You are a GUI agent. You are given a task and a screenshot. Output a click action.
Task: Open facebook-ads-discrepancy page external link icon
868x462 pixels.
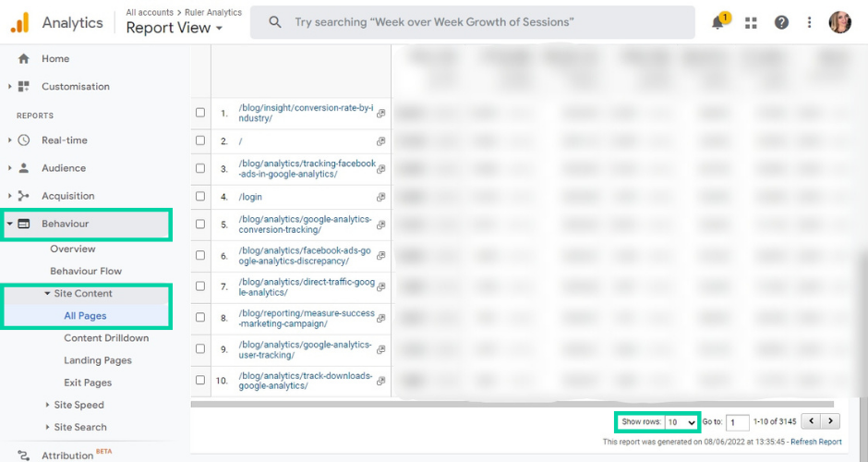coord(380,255)
